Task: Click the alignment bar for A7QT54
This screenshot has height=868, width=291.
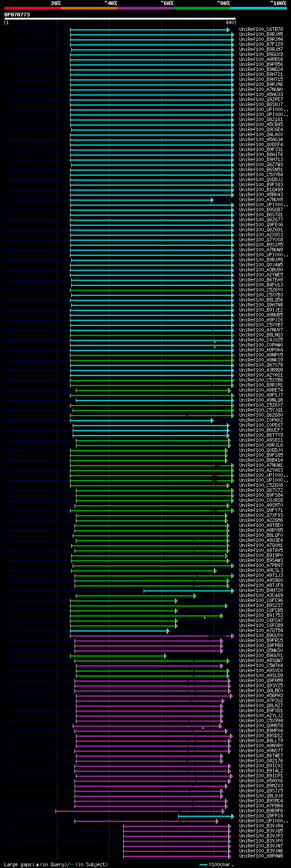Action: click(120, 631)
